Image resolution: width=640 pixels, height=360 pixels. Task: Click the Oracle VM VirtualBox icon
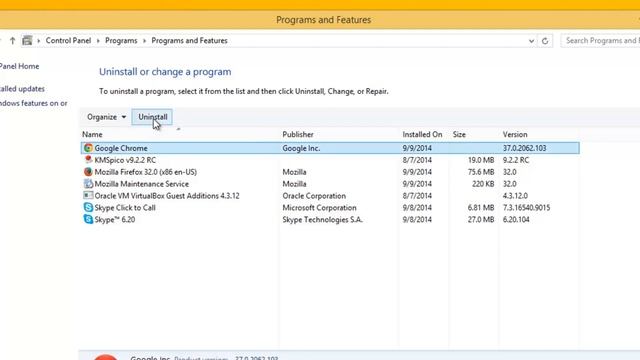88,196
